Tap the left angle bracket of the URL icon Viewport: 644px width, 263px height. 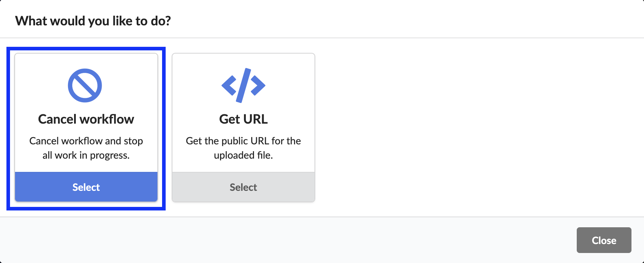tap(229, 85)
